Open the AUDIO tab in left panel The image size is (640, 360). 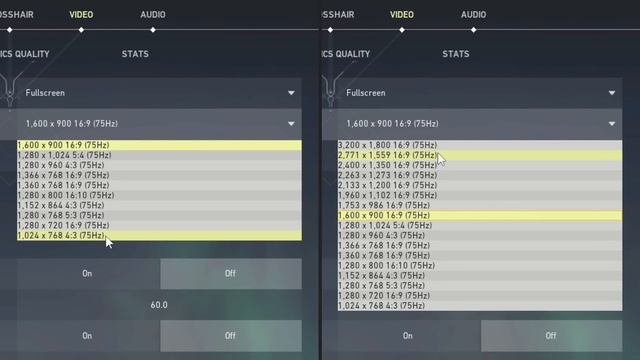(153, 15)
